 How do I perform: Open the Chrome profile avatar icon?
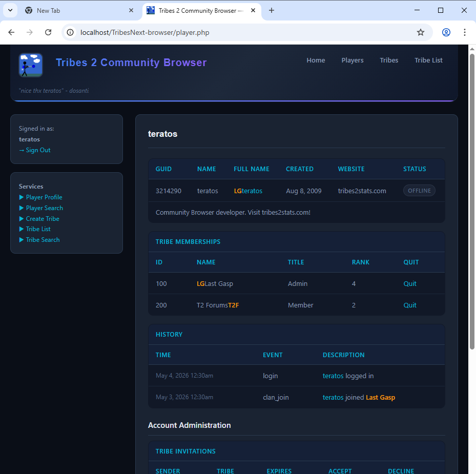(x=446, y=32)
